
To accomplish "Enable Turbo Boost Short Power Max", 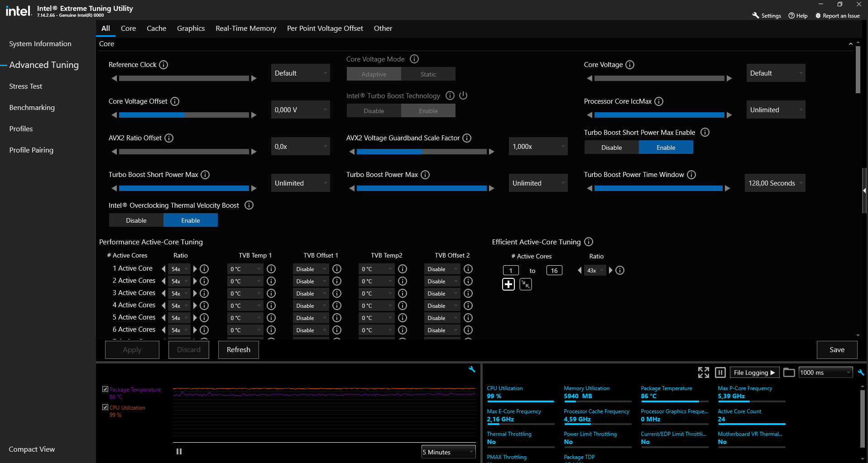I will tap(666, 148).
